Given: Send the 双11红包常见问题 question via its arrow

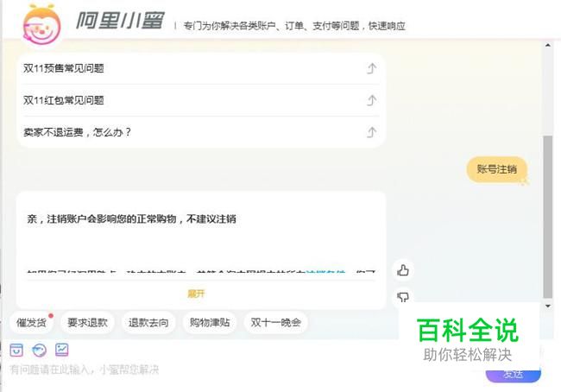Looking at the screenshot, I should (372, 100).
